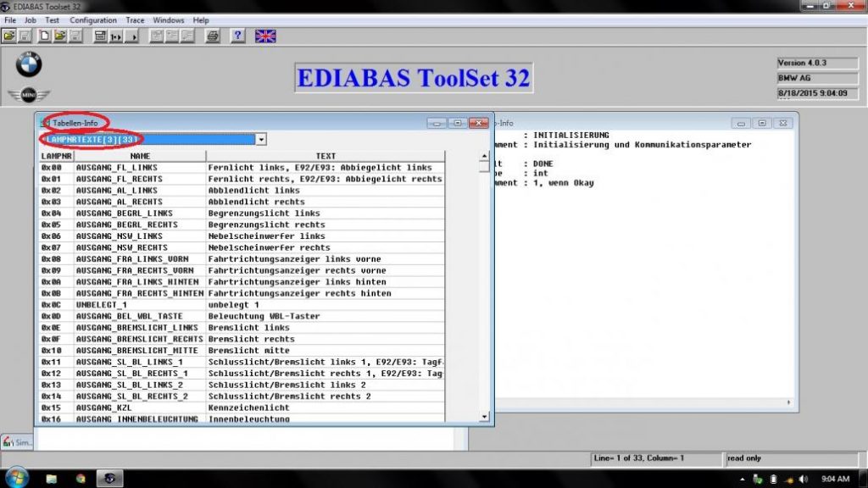
Task: Click the open-folder icon right of the new document icon
Action: [x=60, y=36]
